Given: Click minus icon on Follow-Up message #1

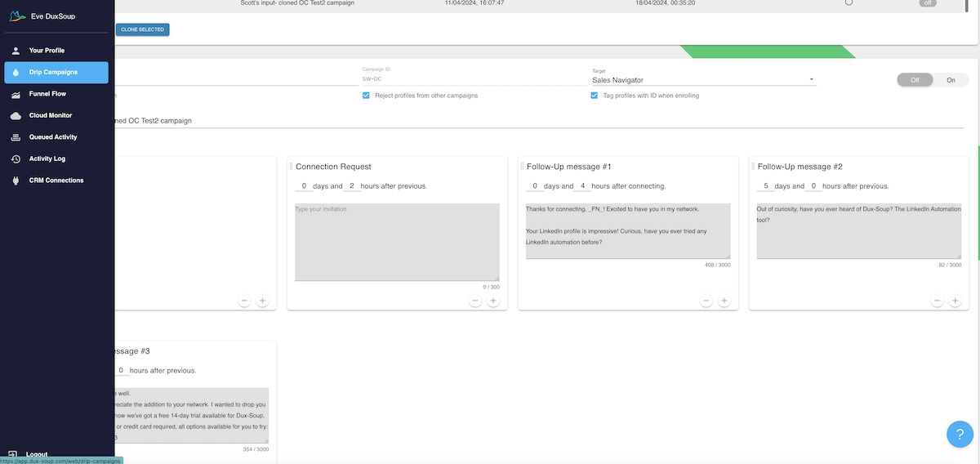Looking at the screenshot, I should pos(706,301).
